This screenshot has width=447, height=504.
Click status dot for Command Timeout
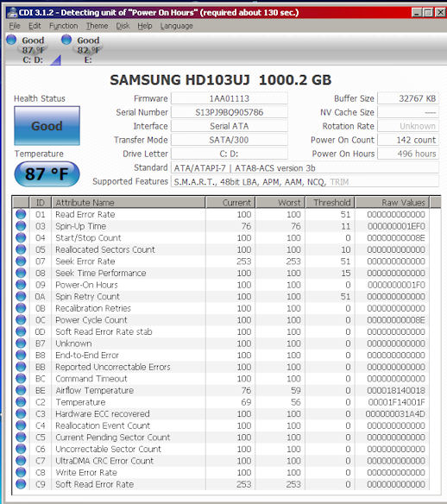[x=21, y=378]
